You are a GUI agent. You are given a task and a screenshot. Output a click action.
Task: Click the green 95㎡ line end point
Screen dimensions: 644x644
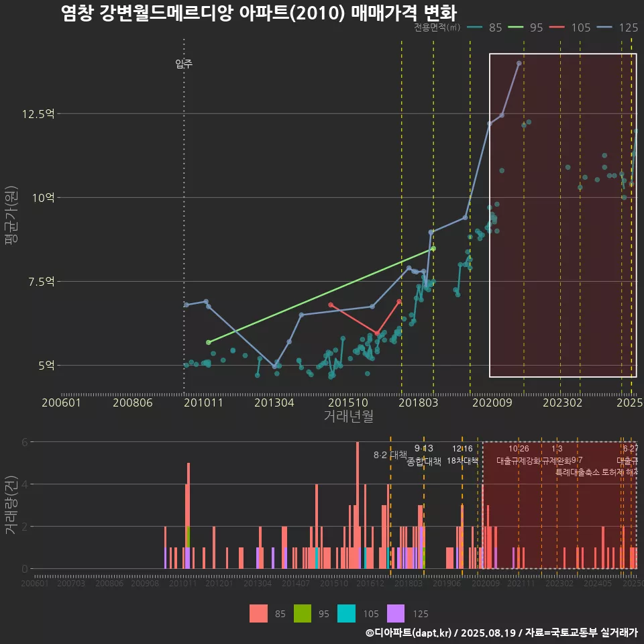click(433, 248)
